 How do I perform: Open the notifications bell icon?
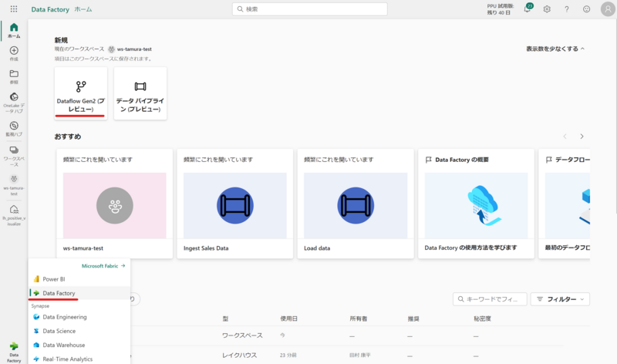pyautogui.click(x=528, y=8)
